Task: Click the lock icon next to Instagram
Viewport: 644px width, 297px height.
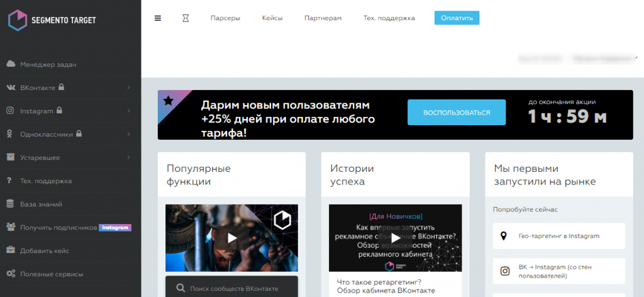Action: point(59,110)
